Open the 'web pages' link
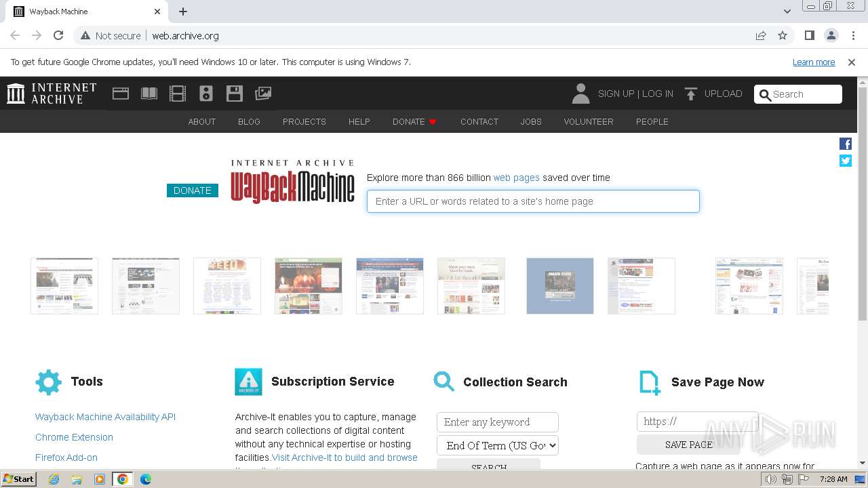This screenshot has height=488, width=868. (x=516, y=178)
